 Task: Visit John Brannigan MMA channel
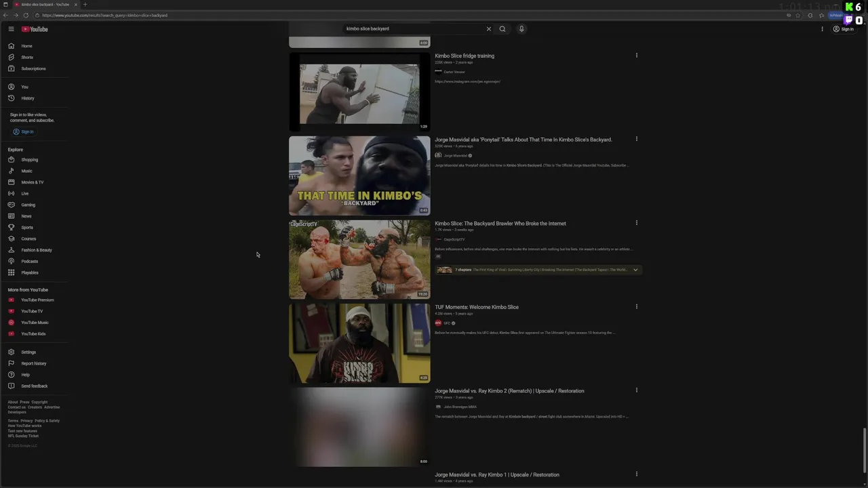pos(460,407)
